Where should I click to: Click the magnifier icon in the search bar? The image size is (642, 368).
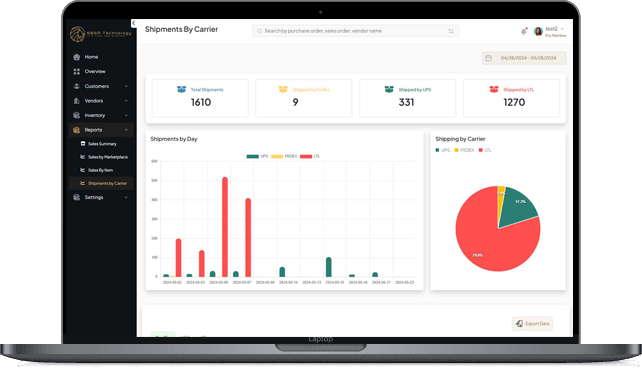point(259,31)
